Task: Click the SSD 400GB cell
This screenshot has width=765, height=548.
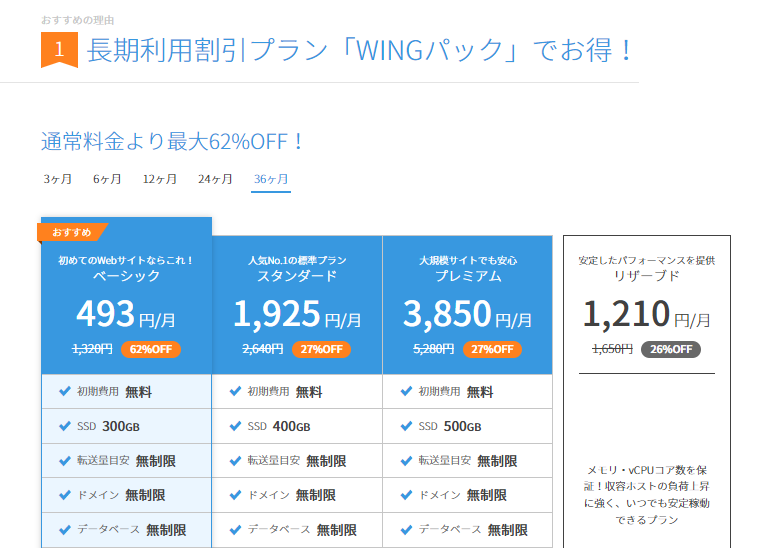Action: point(297,426)
